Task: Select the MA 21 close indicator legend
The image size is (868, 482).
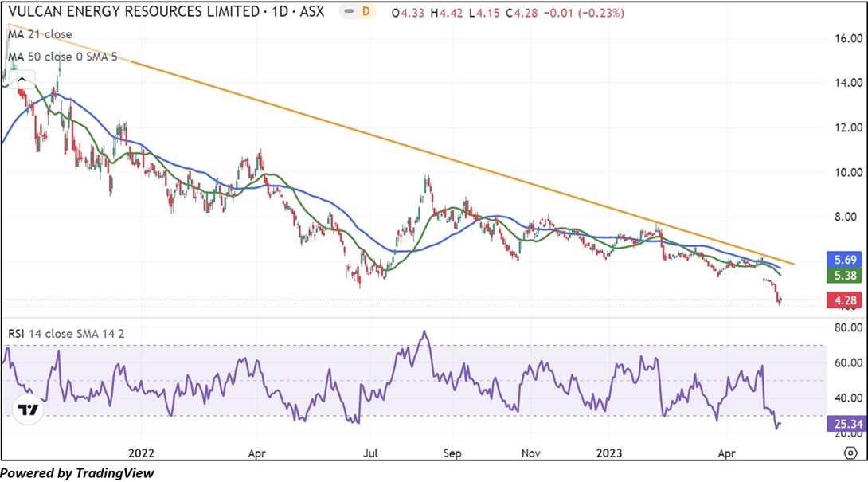Action: [40, 34]
